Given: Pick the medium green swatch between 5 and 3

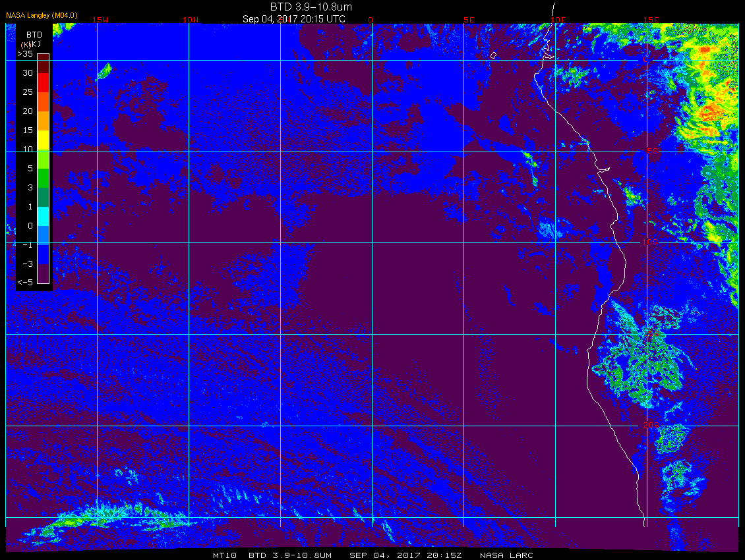Looking at the screenshot, I should pos(44,178).
